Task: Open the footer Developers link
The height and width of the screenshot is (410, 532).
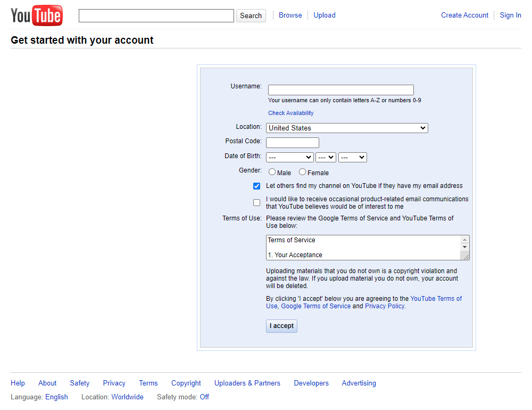Action: pyautogui.click(x=311, y=383)
